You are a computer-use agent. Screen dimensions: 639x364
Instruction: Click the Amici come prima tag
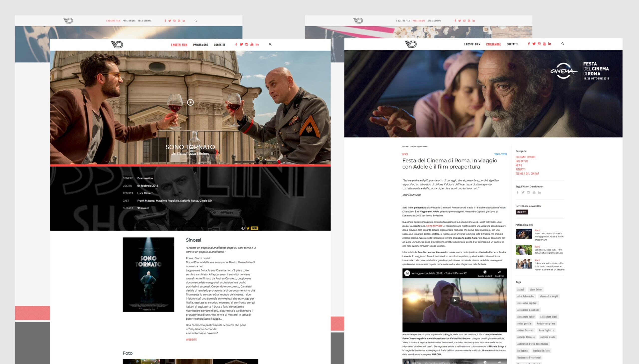546,324
